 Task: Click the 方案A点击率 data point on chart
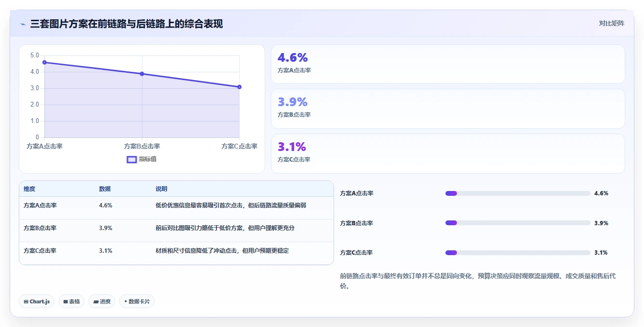(x=44, y=62)
